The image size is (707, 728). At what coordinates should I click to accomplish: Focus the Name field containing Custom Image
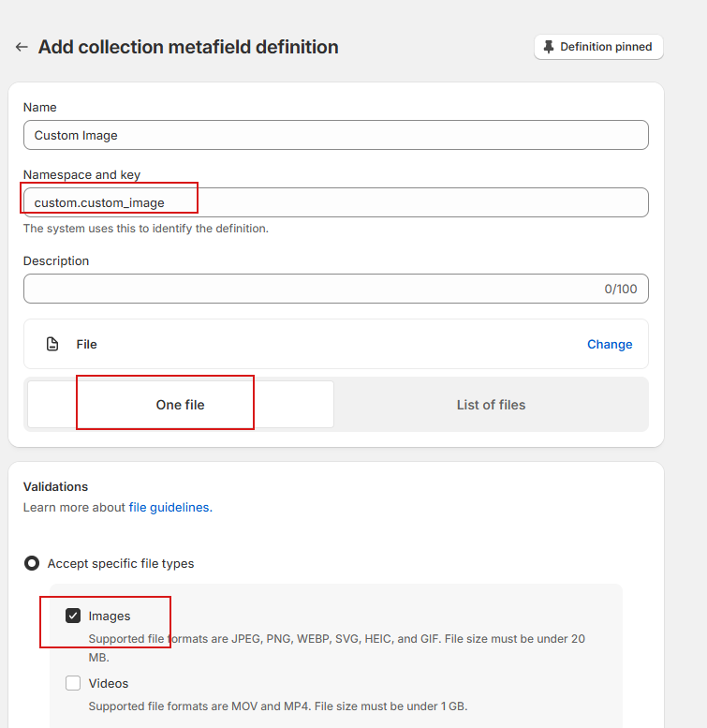335,135
